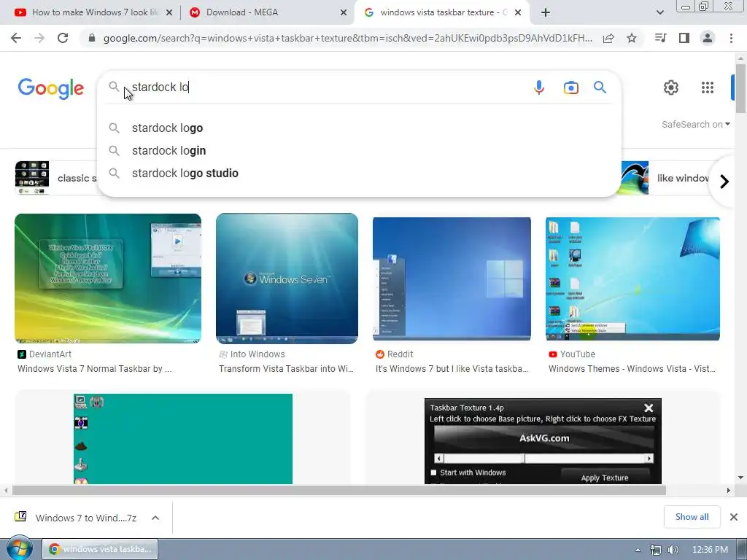Advance related chips with right chevron

(724, 182)
